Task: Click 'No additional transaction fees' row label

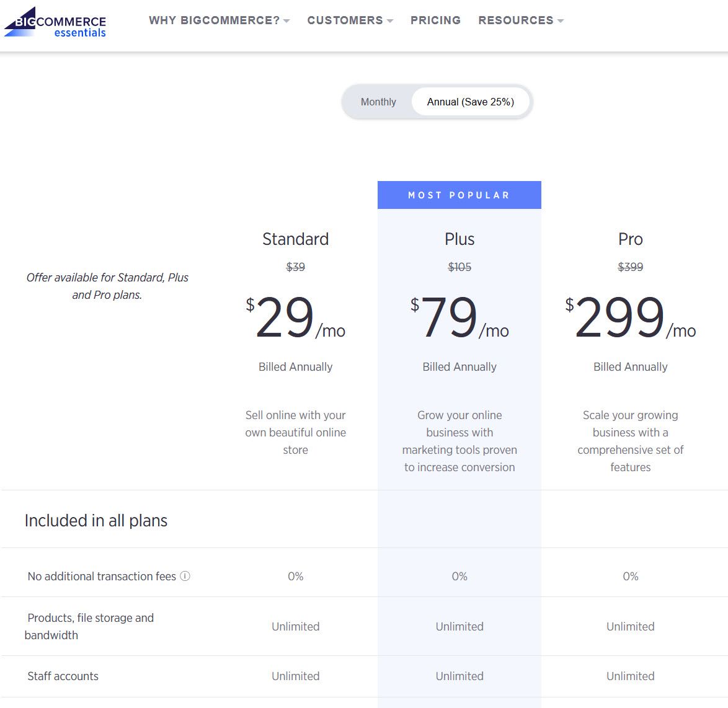Action: (102, 576)
